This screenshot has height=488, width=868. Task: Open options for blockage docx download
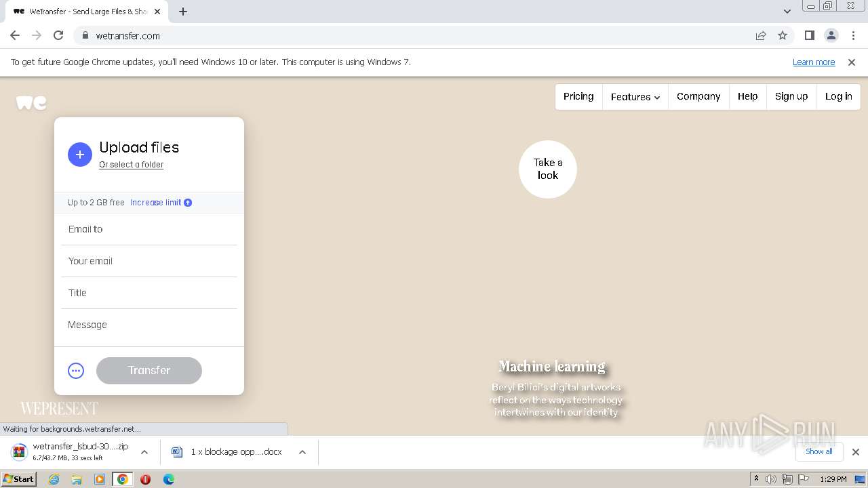302,452
